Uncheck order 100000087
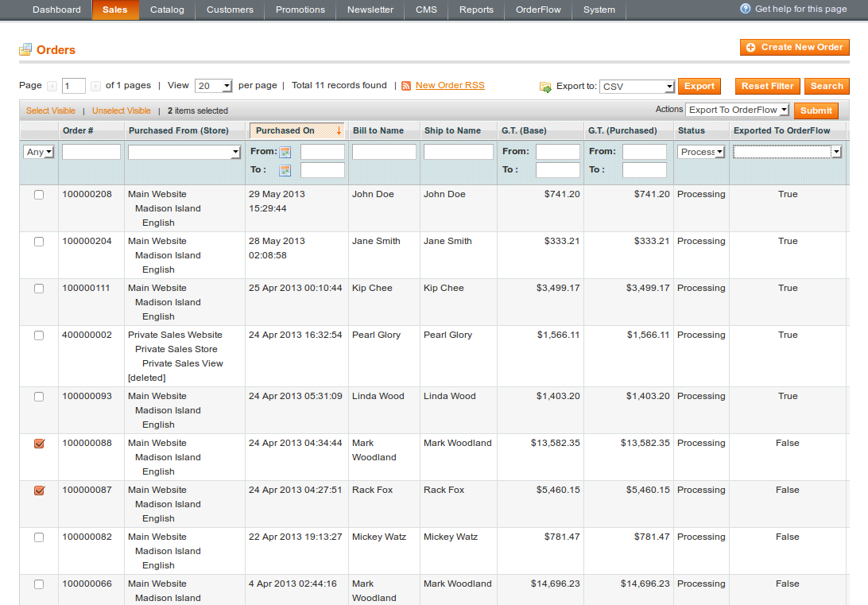This screenshot has height=605, width=868. [38, 490]
